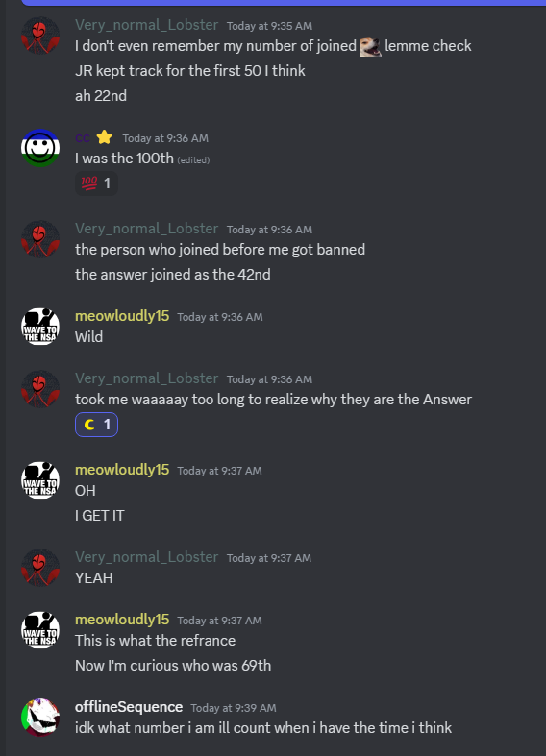
Task: Toggle the crescent moon reaction off
Action: [96, 425]
